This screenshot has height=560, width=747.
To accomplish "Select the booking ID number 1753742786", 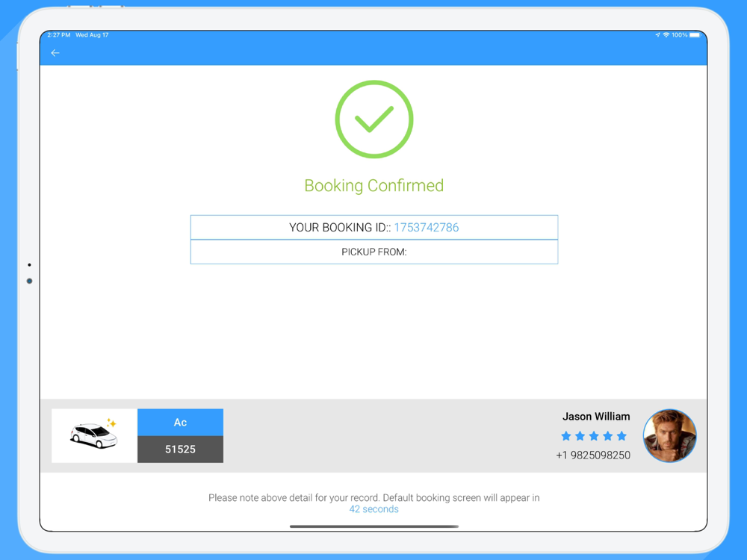I will pos(427,228).
